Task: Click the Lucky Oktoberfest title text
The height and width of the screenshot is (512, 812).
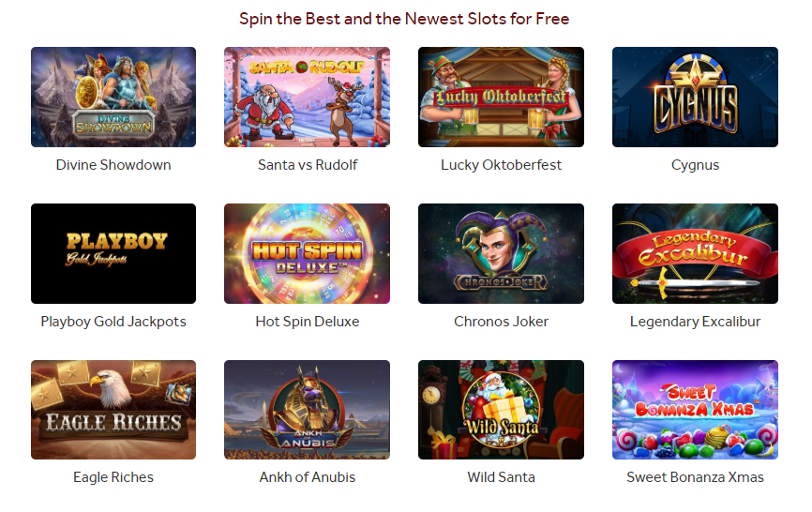Action: [x=501, y=165]
